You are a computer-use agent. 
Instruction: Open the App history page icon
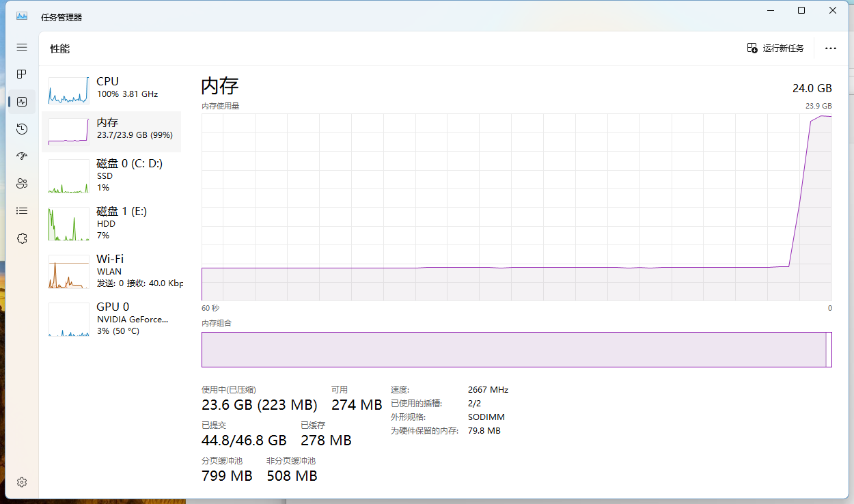click(x=21, y=128)
